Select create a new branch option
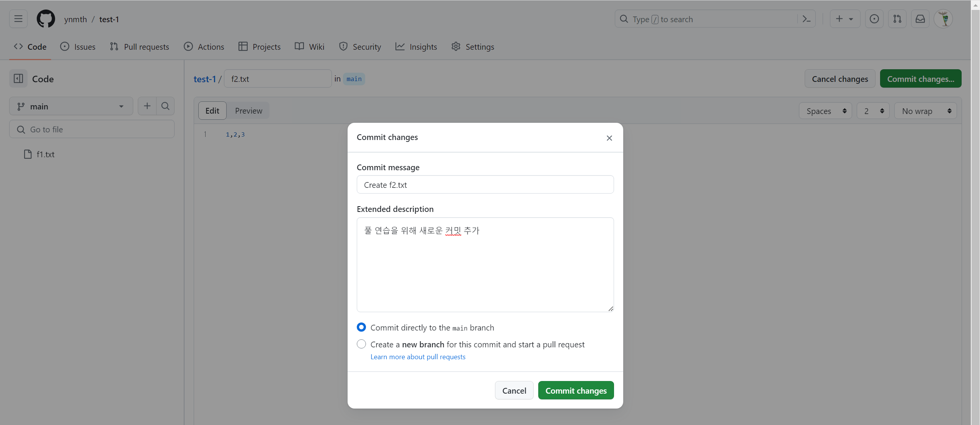The height and width of the screenshot is (425, 980). click(361, 344)
